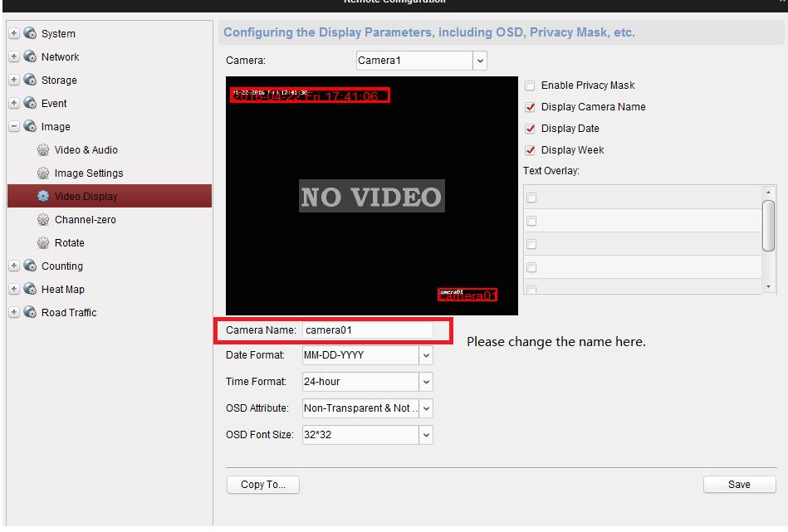Click the gear icon beside Rotate

tap(43, 243)
